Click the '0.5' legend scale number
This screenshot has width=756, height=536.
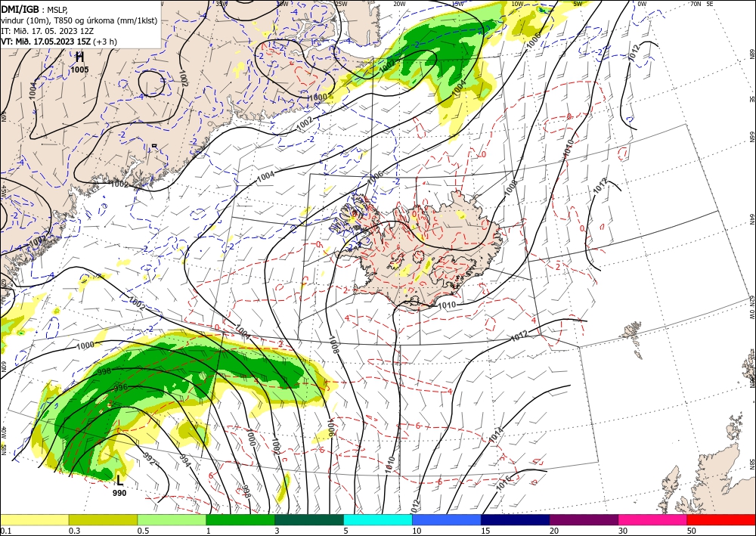pos(143,531)
